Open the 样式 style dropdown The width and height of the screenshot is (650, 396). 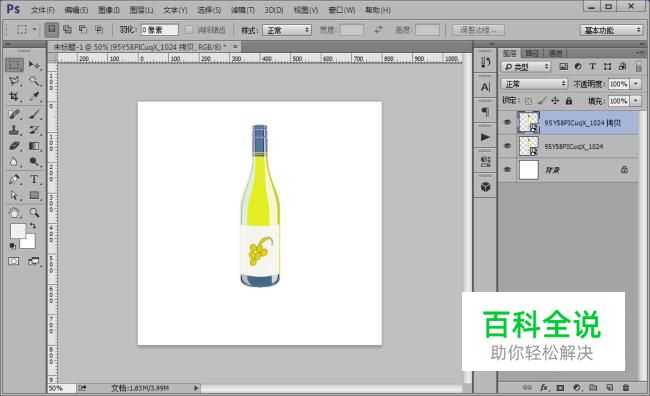[287, 30]
